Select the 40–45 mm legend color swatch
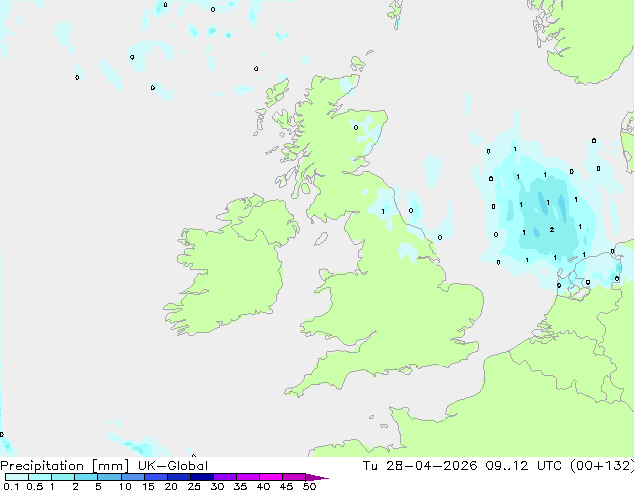This screenshot has width=634, height=490. (271, 477)
